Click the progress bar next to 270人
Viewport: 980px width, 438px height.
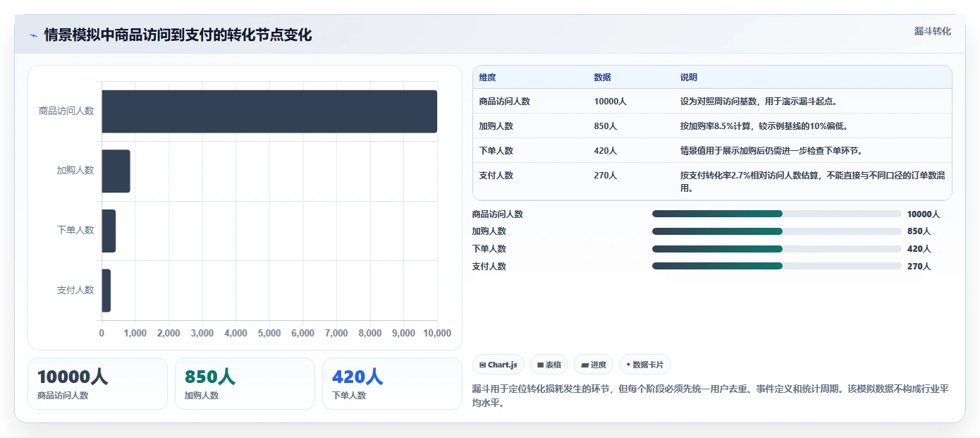point(777,266)
